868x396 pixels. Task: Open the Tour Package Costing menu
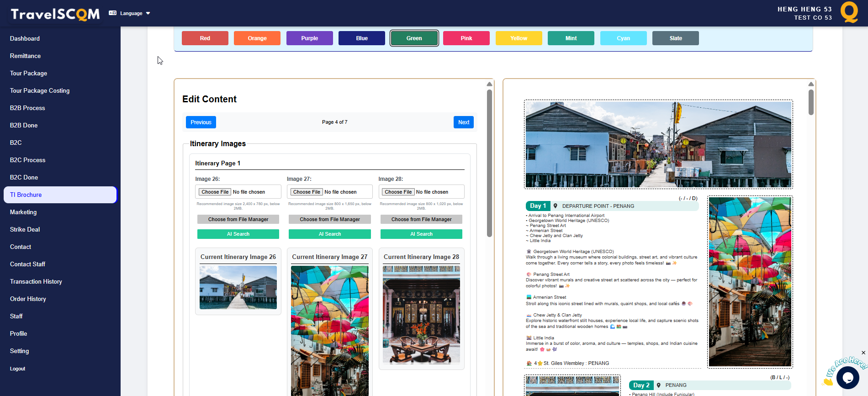pos(40,90)
